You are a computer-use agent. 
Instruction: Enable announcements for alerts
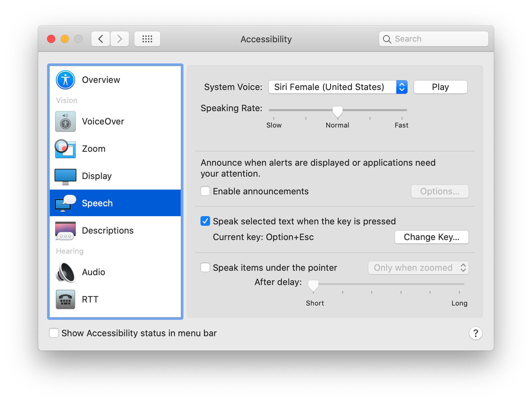[x=205, y=191]
